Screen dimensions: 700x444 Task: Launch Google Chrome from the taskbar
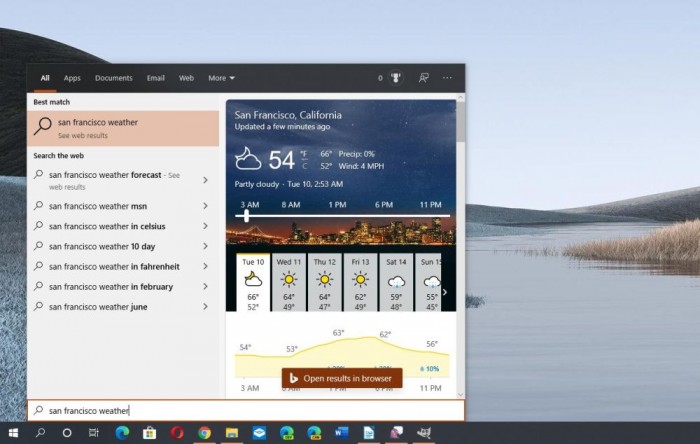click(x=204, y=433)
